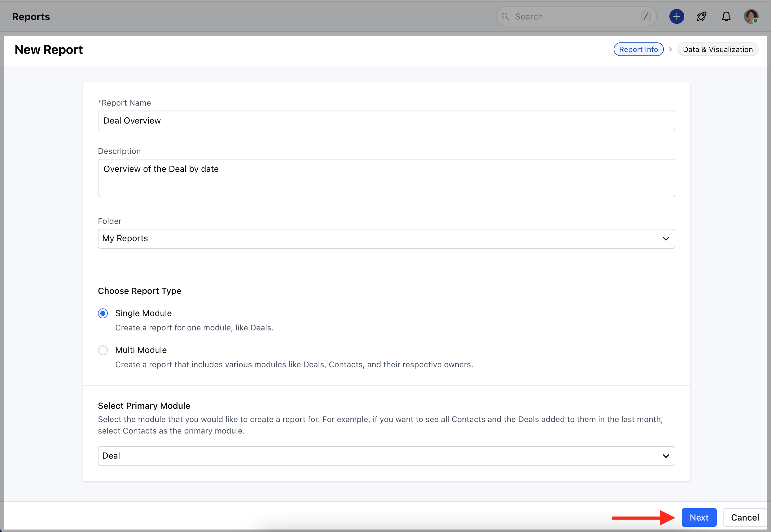Click into the Report Name field

pos(386,121)
